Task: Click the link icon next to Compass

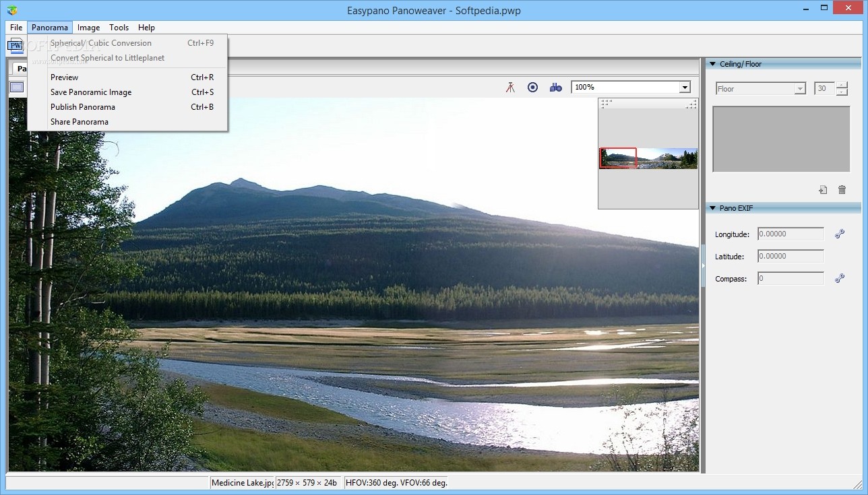Action: (x=840, y=278)
